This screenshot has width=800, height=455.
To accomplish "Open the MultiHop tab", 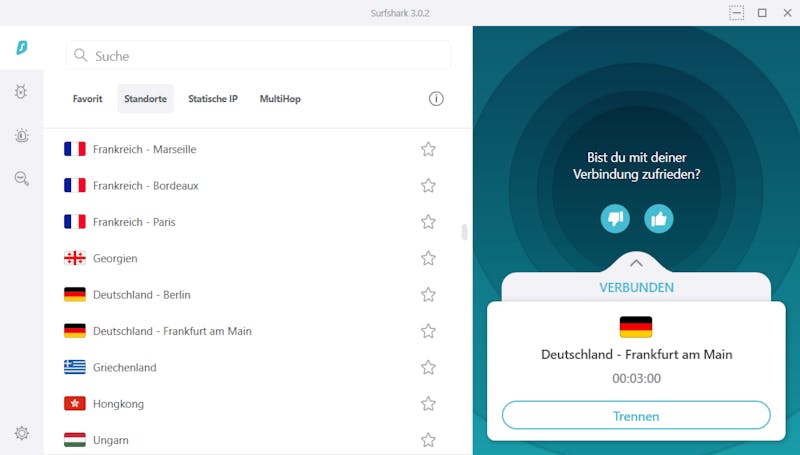I will click(x=280, y=99).
